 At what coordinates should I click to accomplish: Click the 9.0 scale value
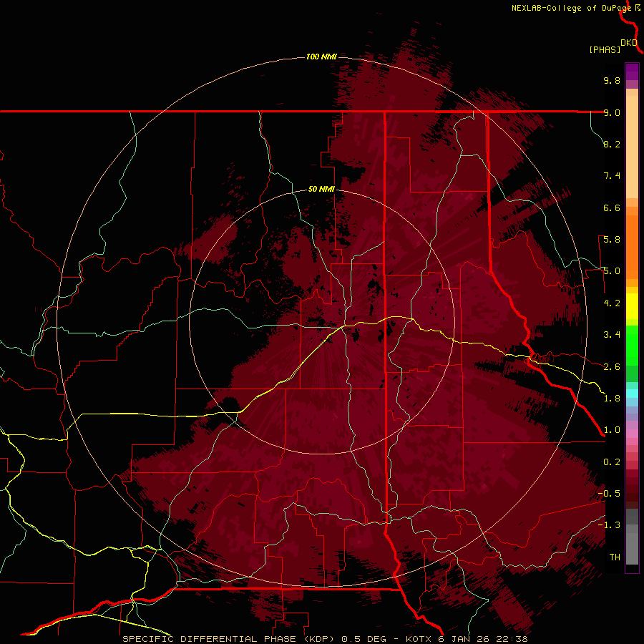tap(612, 112)
